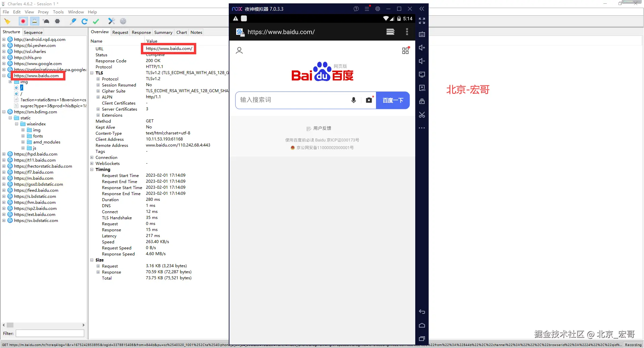Switch to the Sequence tab
Screen dimensions: 644x348
click(33, 32)
